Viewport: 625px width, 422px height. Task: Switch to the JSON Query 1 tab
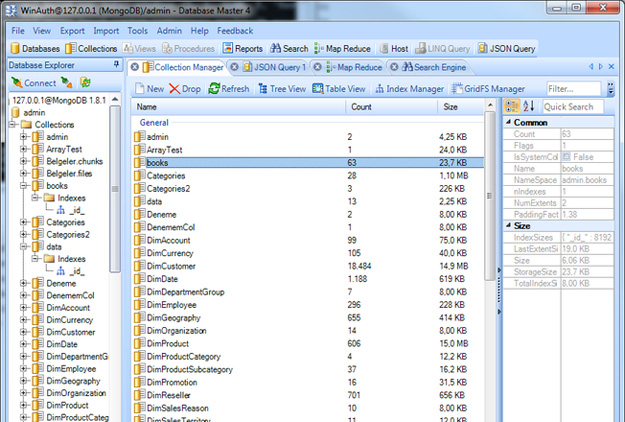coord(273,68)
